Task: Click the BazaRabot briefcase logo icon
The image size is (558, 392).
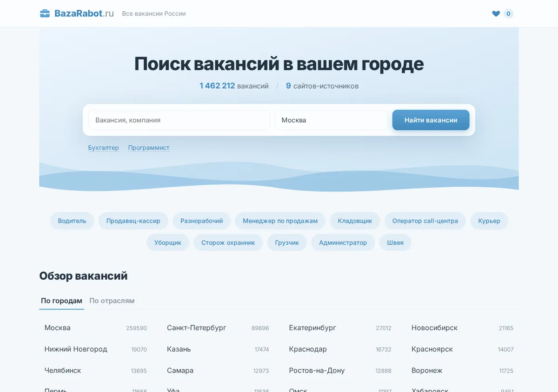Action: pos(45,13)
